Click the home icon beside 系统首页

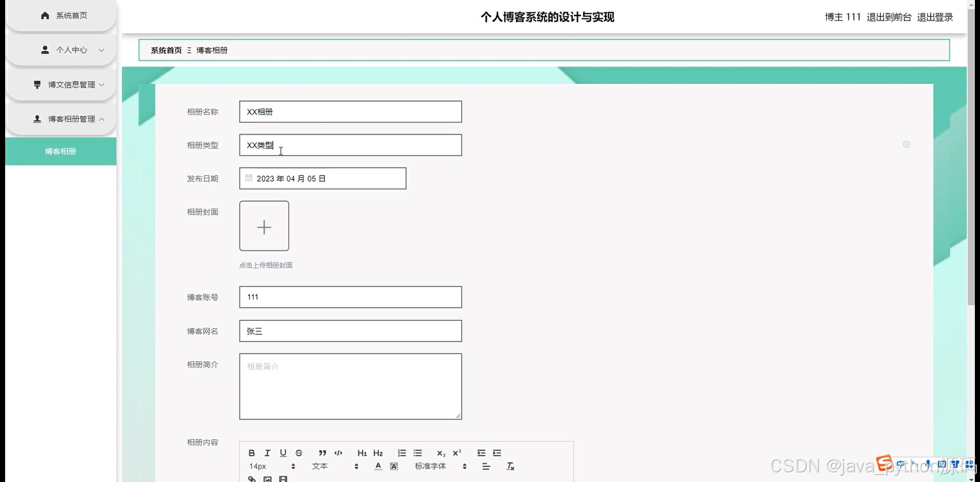click(x=45, y=15)
